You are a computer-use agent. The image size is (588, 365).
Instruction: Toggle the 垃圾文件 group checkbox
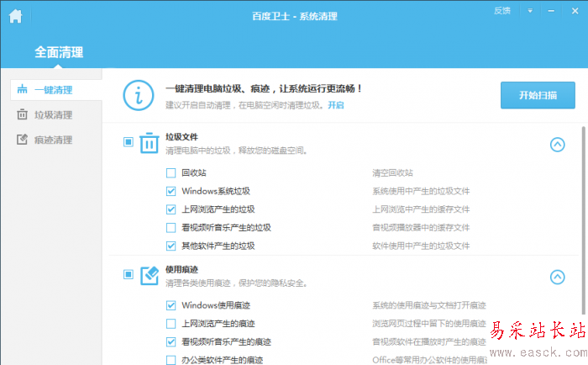tap(129, 142)
